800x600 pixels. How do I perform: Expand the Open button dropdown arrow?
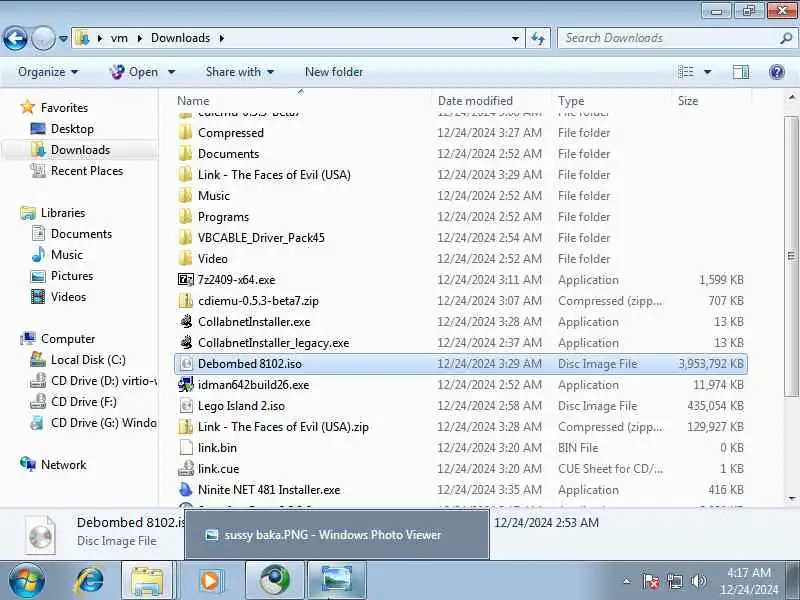coord(171,72)
